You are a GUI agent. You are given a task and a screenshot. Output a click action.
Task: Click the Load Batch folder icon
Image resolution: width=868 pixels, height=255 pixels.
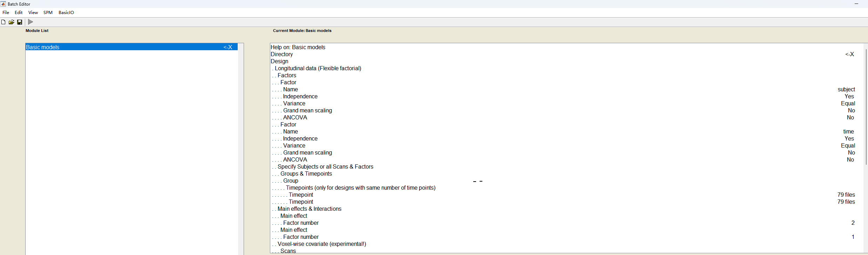pyautogui.click(x=11, y=22)
